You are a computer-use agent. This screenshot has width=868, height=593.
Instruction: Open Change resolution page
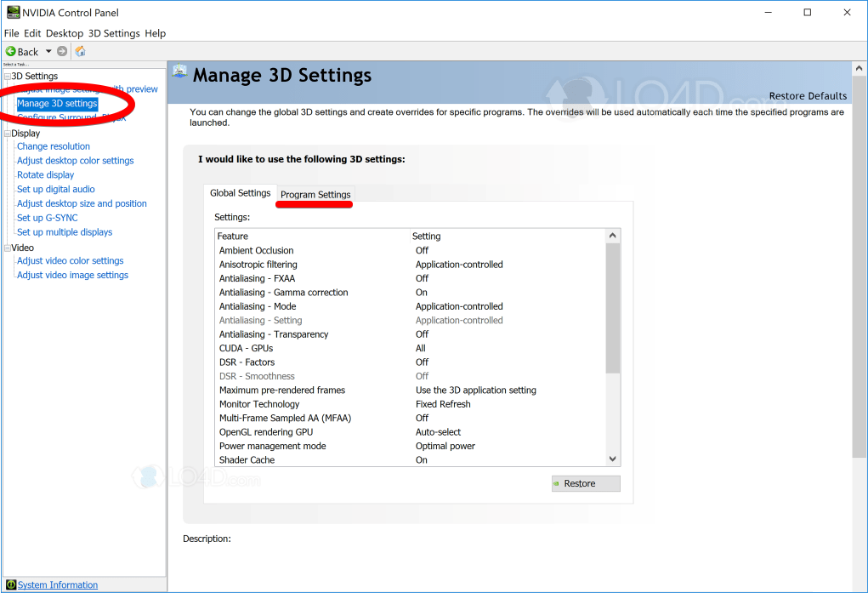(54, 146)
